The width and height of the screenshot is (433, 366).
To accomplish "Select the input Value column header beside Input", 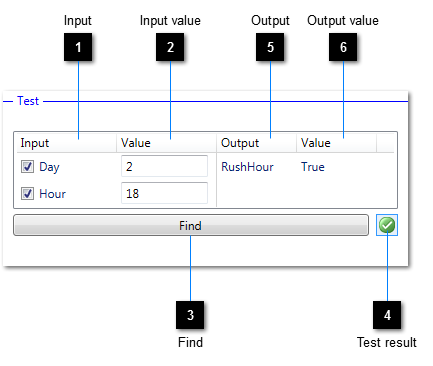I will click(x=166, y=143).
